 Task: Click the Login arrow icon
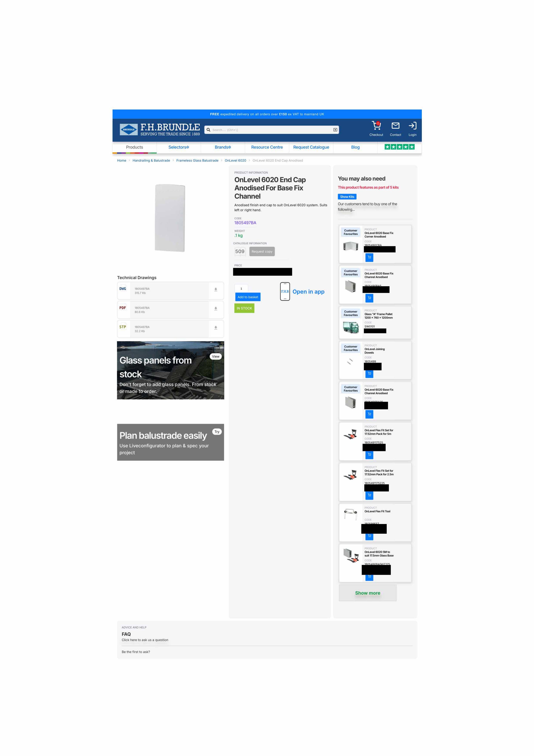click(x=412, y=126)
